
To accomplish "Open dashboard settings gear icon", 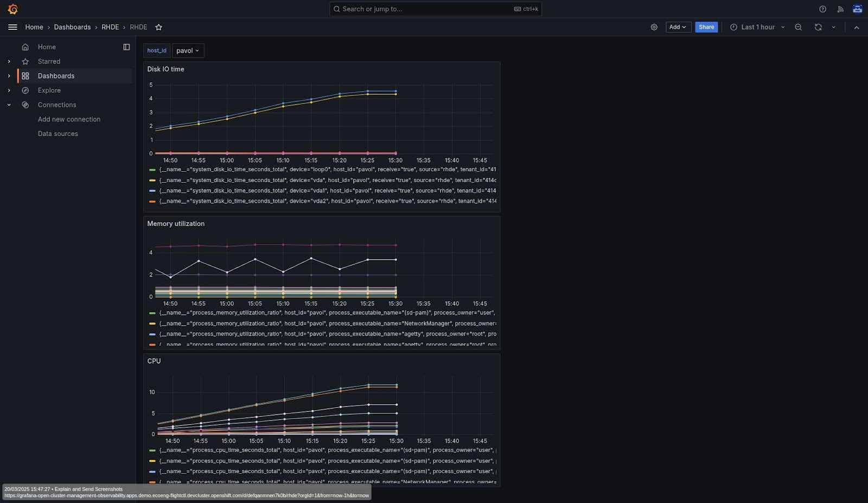I will [654, 27].
